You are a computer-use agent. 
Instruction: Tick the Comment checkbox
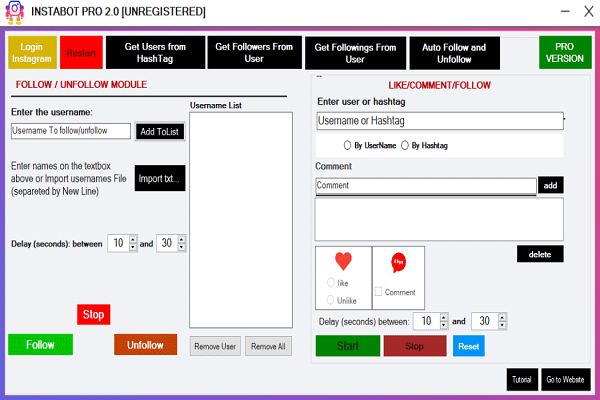pyautogui.click(x=378, y=292)
